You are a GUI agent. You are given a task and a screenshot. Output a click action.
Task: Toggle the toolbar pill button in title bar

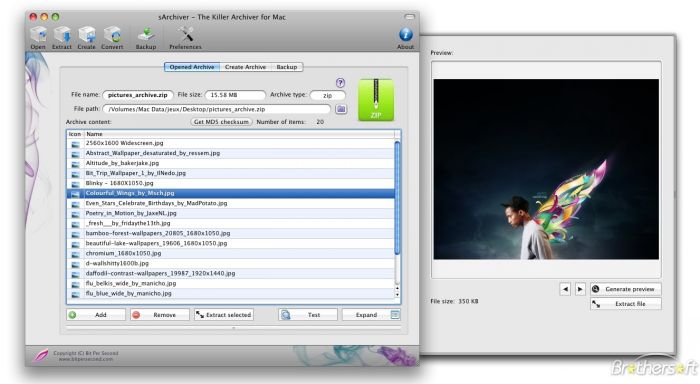409,17
